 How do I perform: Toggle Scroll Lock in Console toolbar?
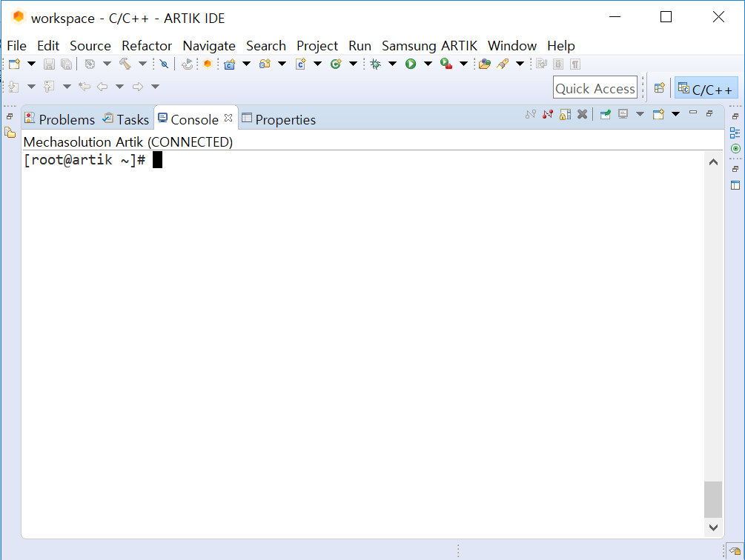[x=566, y=114]
